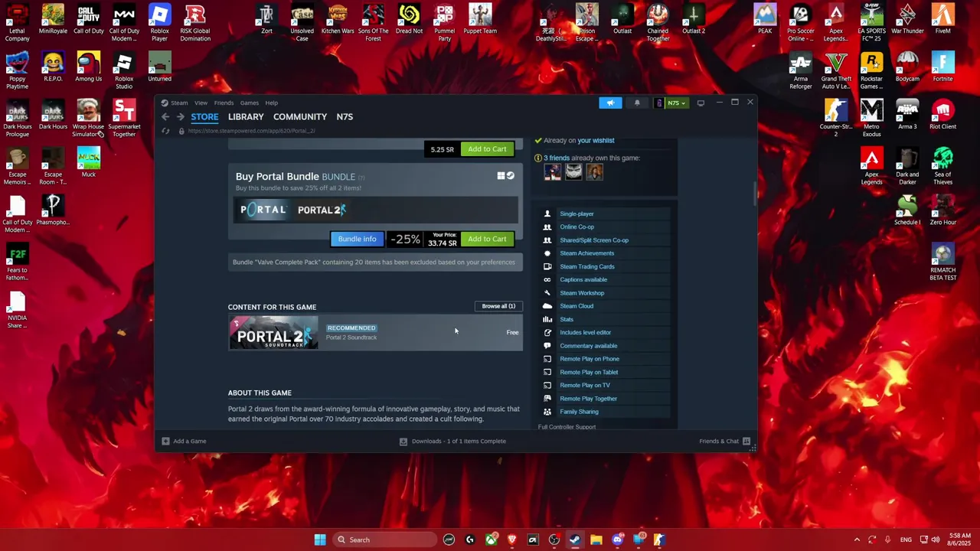
Task: Open the Lethal Company desktop shortcut
Action: 17,23
